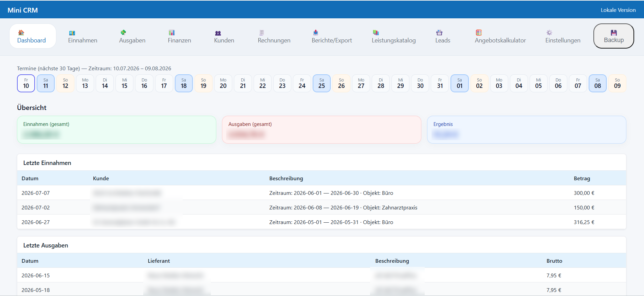This screenshot has width=644, height=296.
Task: Click the Ergebnis summary card
Action: point(527,130)
